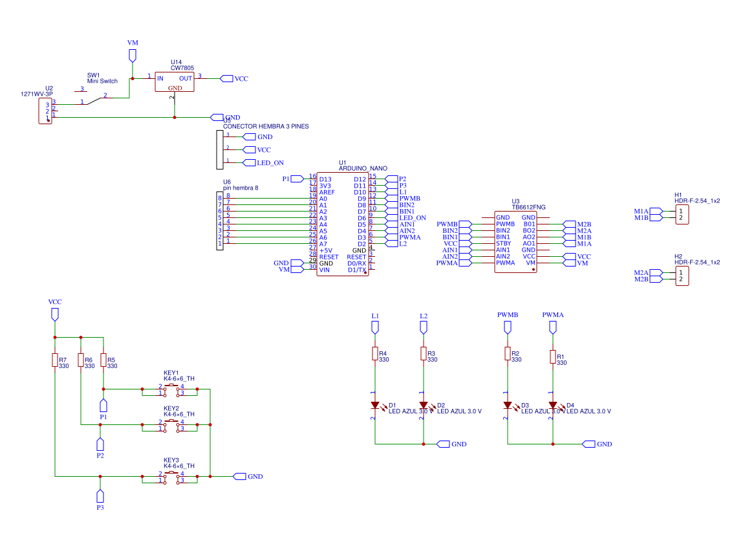Click the 1271WV-3P part label
The height and width of the screenshot is (535, 756).
coord(37,94)
